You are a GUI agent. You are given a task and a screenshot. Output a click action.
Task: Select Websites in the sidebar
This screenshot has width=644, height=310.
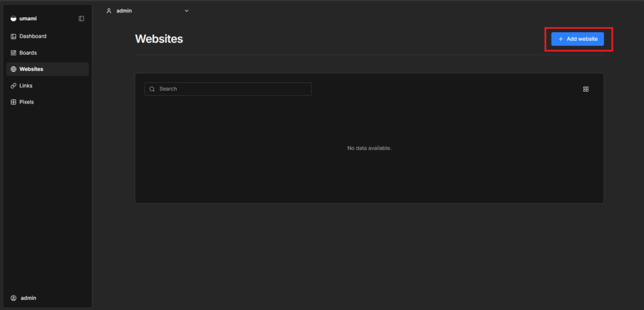47,69
